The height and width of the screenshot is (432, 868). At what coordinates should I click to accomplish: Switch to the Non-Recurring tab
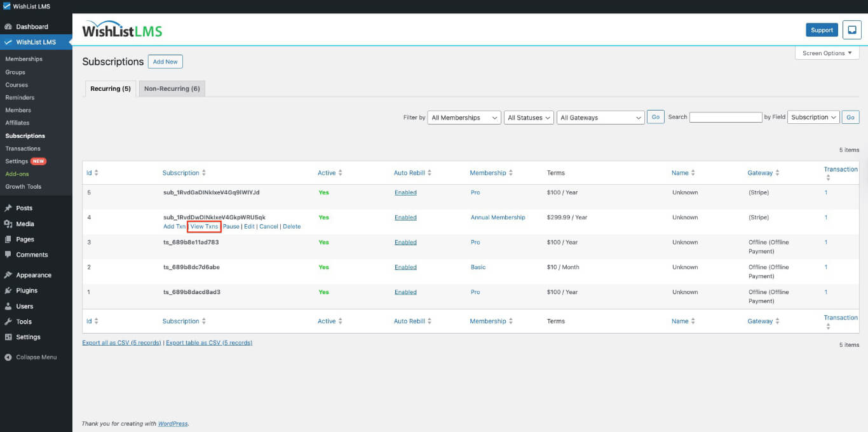click(172, 88)
